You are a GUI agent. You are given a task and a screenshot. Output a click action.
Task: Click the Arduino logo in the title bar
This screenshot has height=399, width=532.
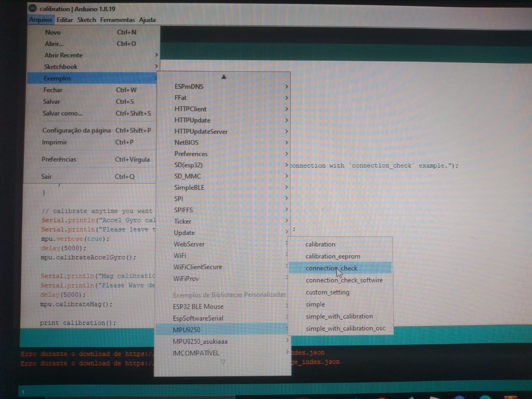(x=32, y=8)
